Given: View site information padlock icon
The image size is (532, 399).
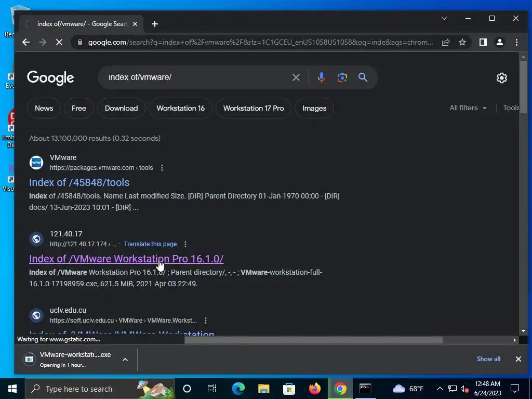Looking at the screenshot, I should point(80,42).
